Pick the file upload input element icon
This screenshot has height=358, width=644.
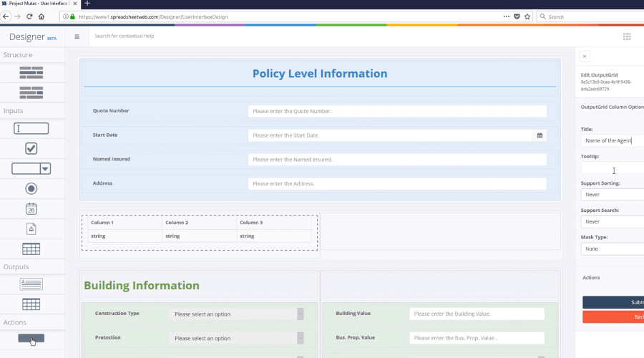point(31,228)
